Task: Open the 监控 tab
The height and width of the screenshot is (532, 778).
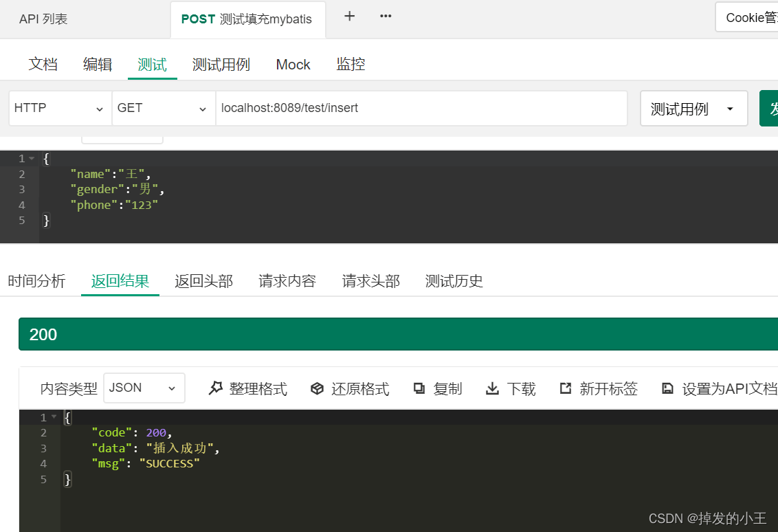Action: (x=351, y=64)
